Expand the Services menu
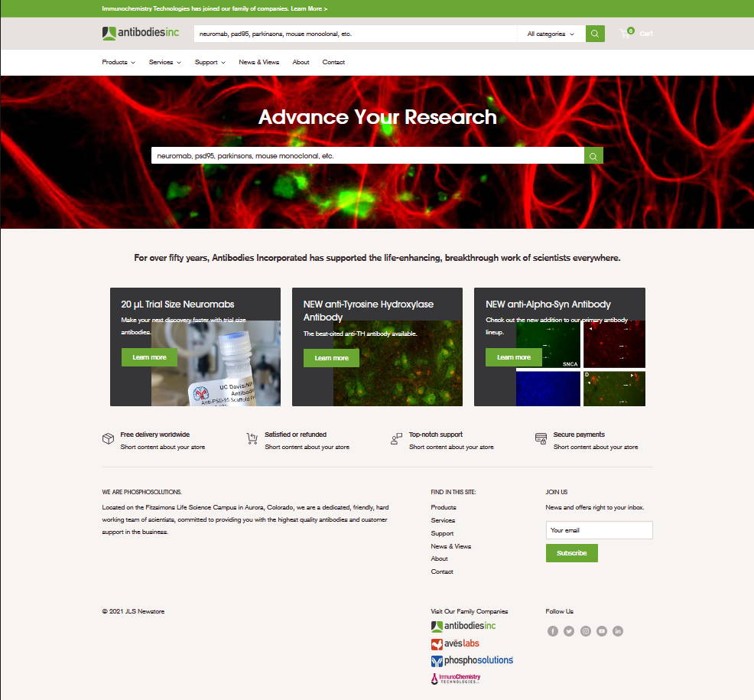The image size is (754, 700). tap(165, 62)
